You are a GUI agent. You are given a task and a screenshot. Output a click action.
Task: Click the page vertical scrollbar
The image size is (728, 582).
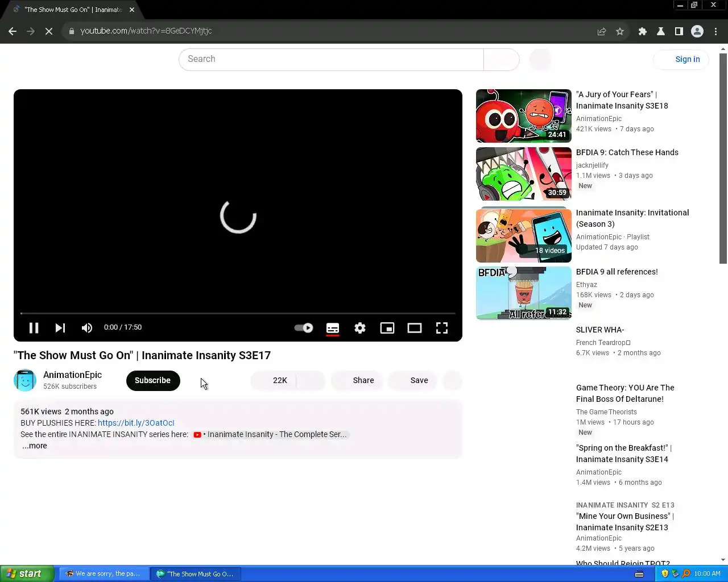coord(723,159)
